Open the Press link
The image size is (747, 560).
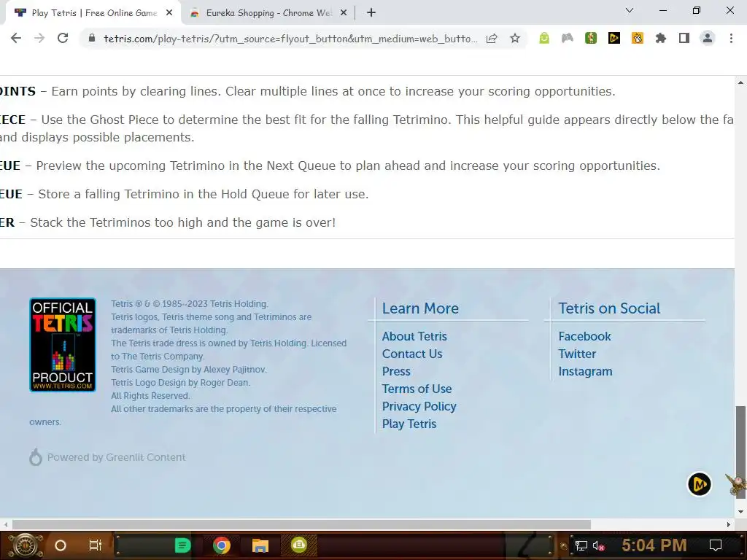tap(396, 371)
